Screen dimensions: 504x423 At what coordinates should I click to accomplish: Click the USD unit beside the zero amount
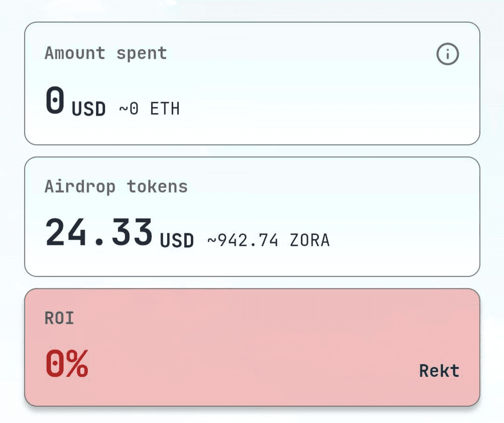(x=89, y=109)
